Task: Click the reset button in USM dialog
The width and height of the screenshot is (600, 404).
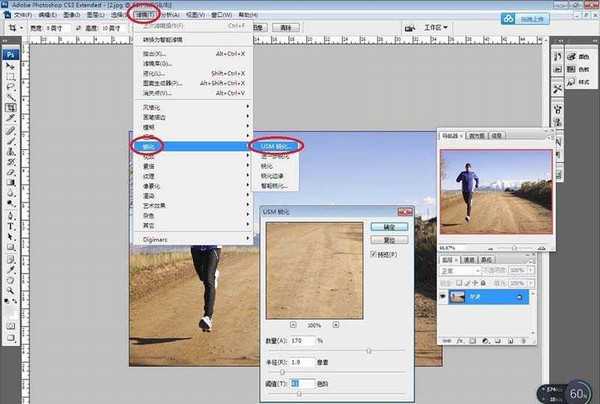Action: (389, 240)
